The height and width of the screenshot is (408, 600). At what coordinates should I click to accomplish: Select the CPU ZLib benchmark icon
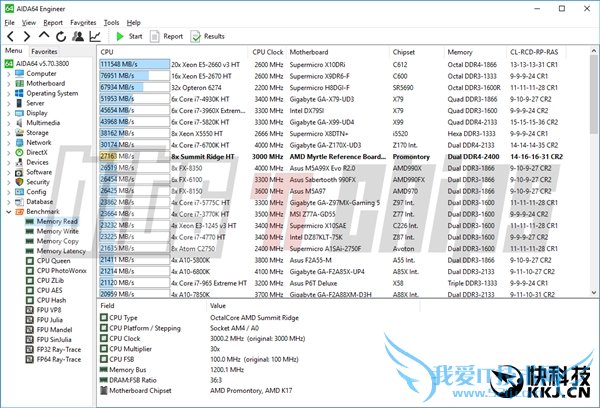click(x=29, y=281)
